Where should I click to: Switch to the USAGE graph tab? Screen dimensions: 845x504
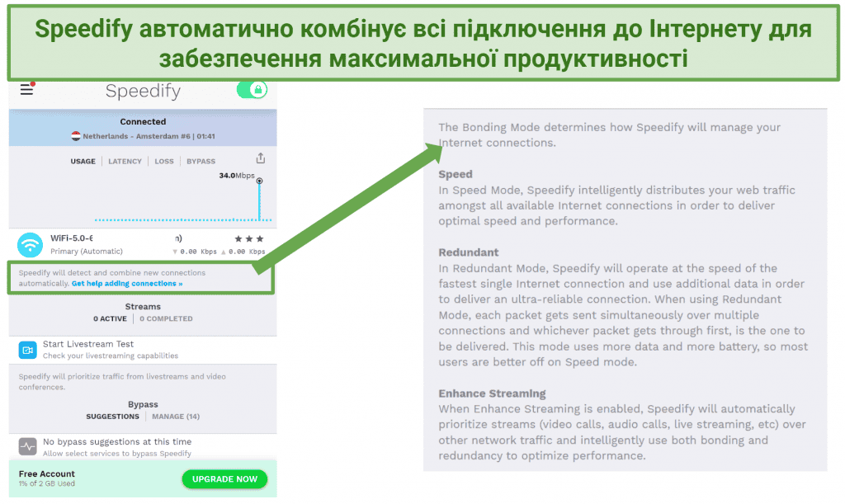pyautogui.click(x=83, y=161)
